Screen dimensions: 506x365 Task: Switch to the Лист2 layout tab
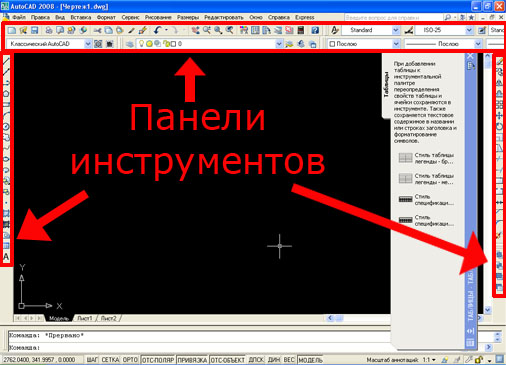pos(109,318)
